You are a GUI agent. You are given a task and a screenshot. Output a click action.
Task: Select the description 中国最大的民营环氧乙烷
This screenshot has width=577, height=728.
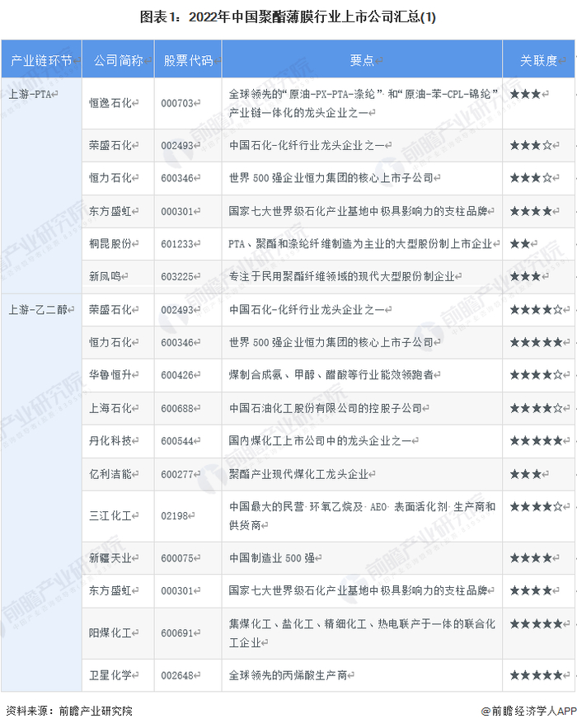[x=362, y=516]
